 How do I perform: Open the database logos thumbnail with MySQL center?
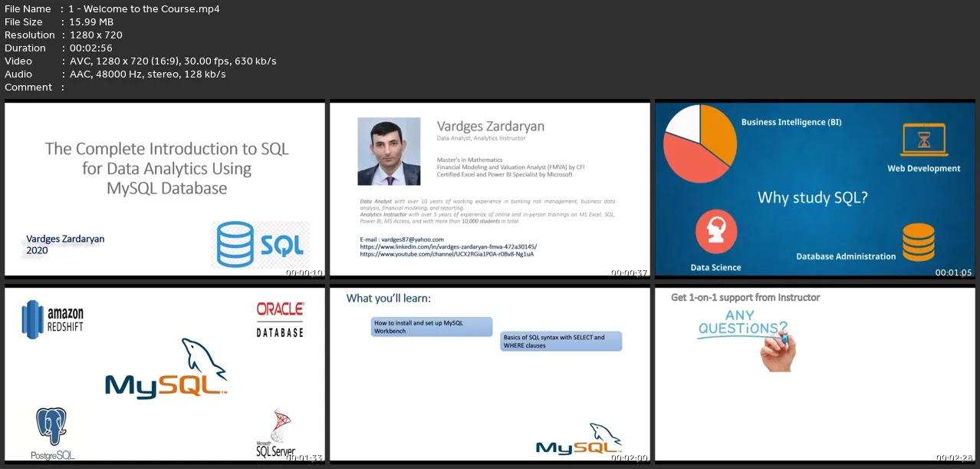pyautogui.click(x=165, y=375)
